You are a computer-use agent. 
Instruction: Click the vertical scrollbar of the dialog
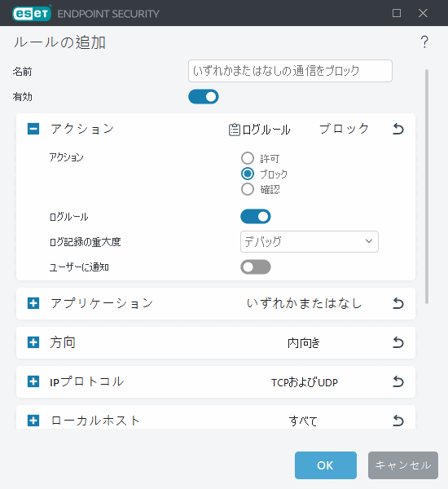click(x=427, y=186)
